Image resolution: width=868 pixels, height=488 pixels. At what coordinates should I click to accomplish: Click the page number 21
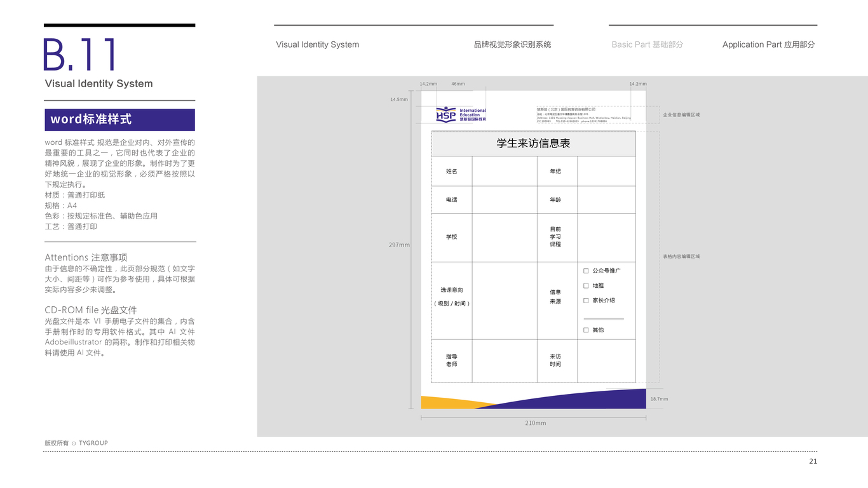813,461
